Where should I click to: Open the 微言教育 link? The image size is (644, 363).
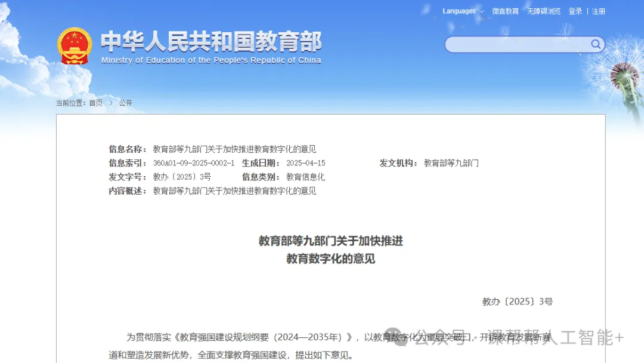(x=505, y=11)
